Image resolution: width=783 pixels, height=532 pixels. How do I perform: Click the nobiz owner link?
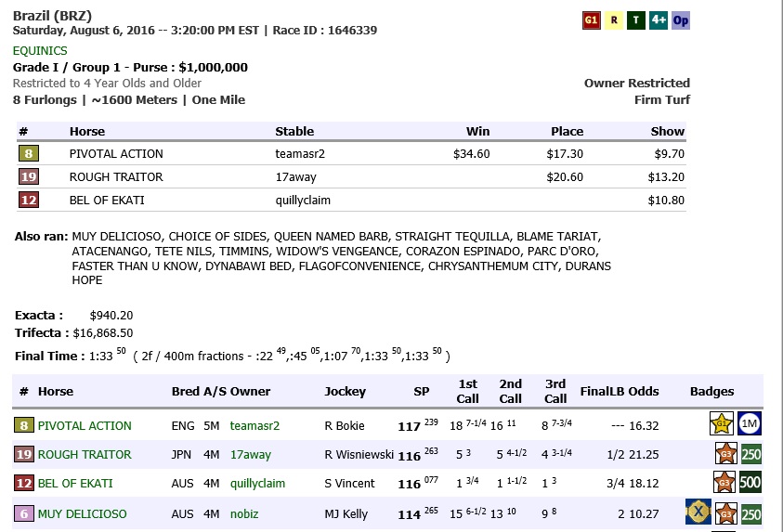coord(244,514)
